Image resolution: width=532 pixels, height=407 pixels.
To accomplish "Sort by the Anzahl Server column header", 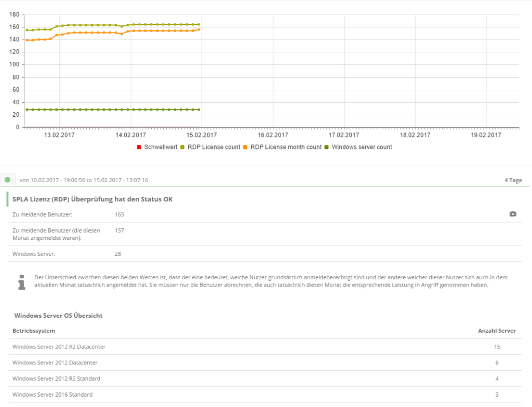I will click(x=497, y=331).
